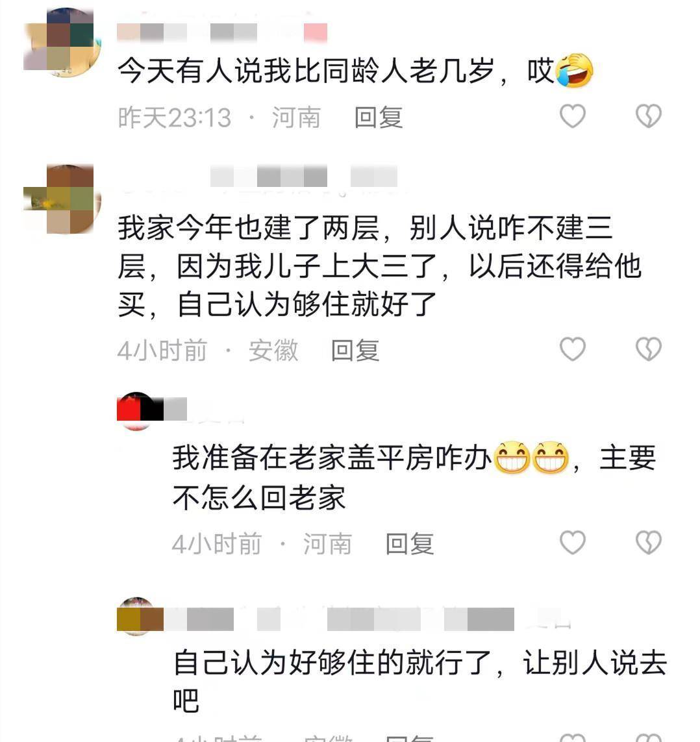Reply to the Anhui two-floor house comment
This screenshot has width=700, height=742.
click(355, 351)
